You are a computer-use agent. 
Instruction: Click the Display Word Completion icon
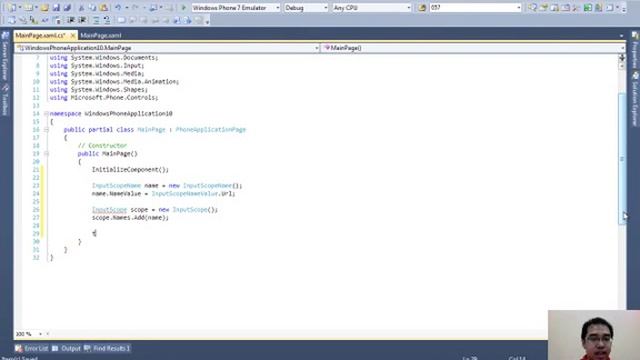(x=44, y=20)
